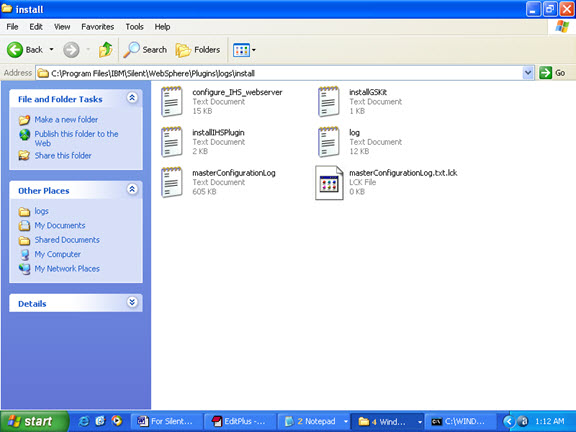Screen dimensions: 576x432
Task: Select the masterConfigurationLog.txt.lck file icon
Action: pyautogui.click(x=329, y=183)
